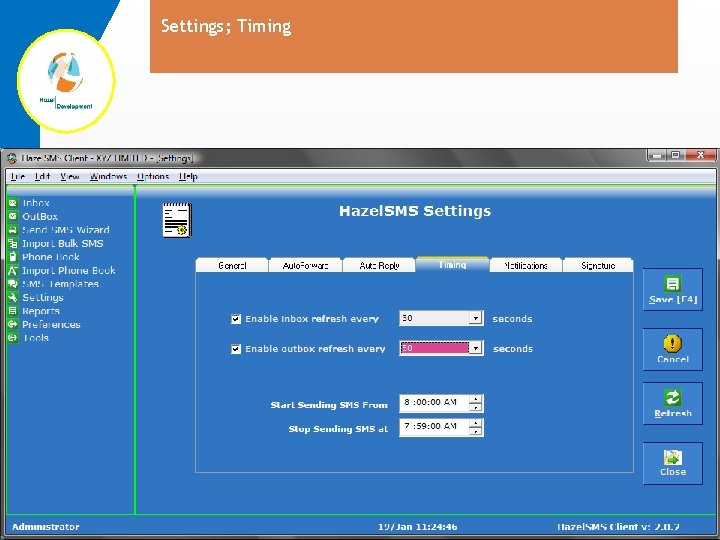Click the Import Phone Book icon
The image size is (720, 540).
tap(13, 270)
